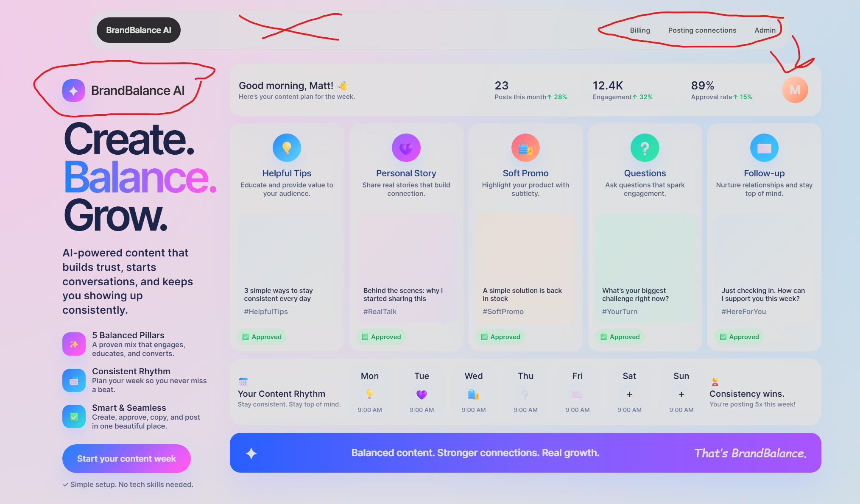Open Posting connections in navigation
The height and width of the screenshot is (504, 860).
tap(702, 30)
